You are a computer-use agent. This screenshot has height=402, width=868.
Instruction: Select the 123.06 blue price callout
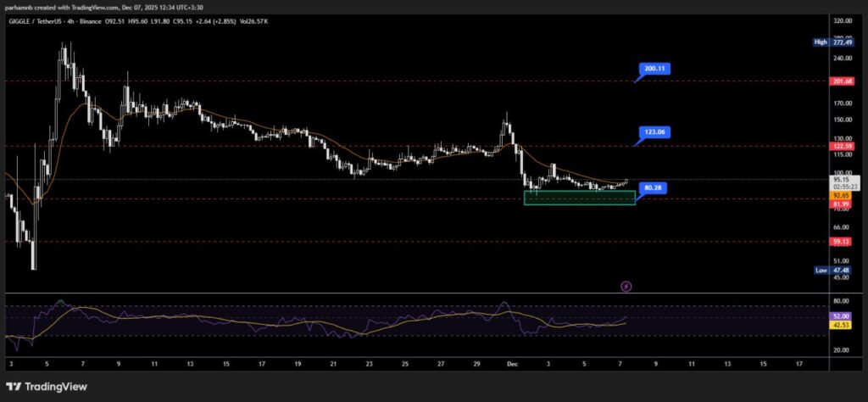[x=655, y=131]
